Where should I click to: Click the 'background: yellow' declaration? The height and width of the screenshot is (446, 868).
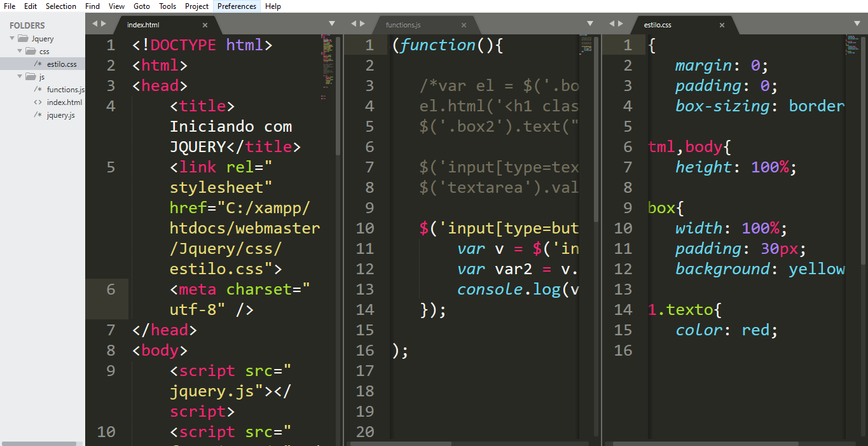[760, 268]
